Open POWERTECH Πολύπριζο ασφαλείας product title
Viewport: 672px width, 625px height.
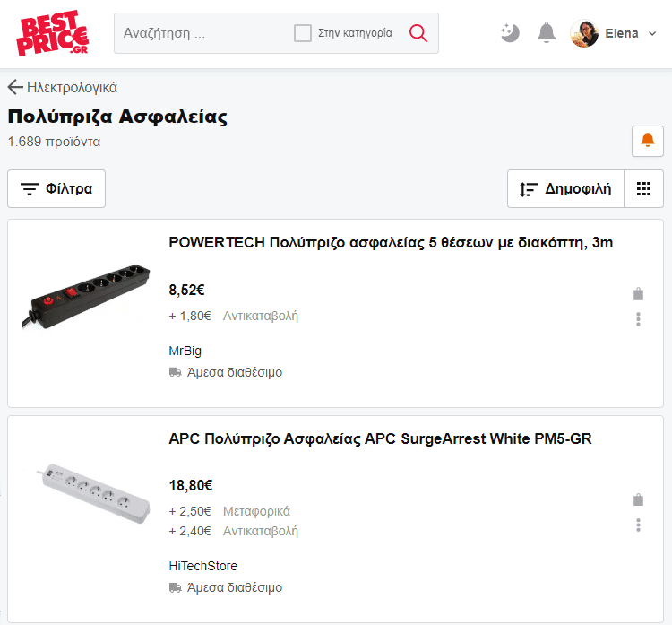tap(391, 243)
